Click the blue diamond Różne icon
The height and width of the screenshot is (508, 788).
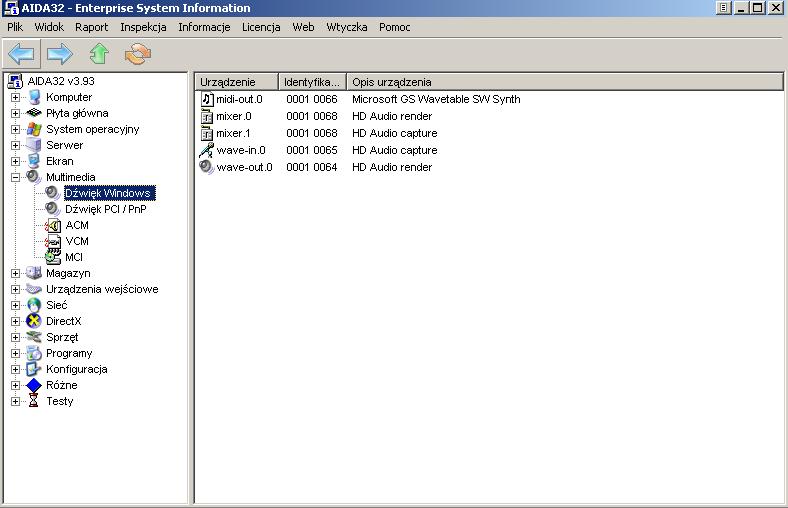[x=34, y=385]
